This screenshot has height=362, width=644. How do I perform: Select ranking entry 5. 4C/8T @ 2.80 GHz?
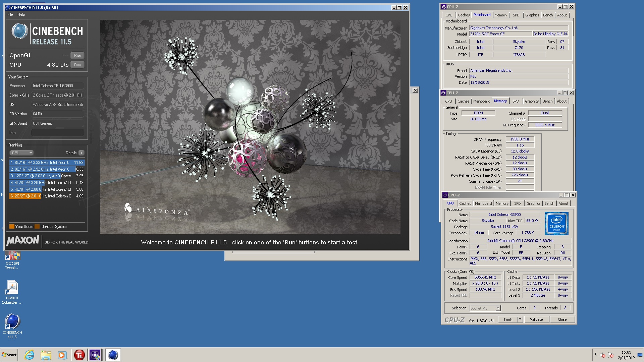click(47, 189)
